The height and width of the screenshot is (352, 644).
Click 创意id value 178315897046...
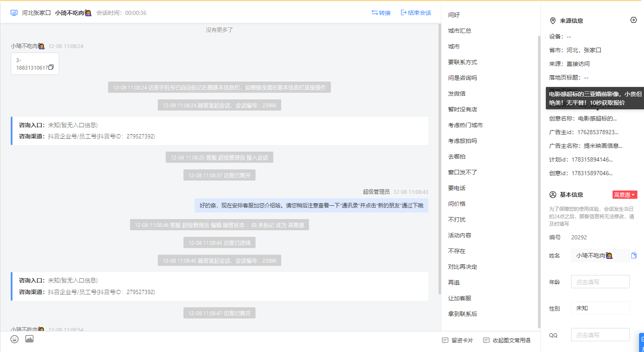(x=592, y=173)
